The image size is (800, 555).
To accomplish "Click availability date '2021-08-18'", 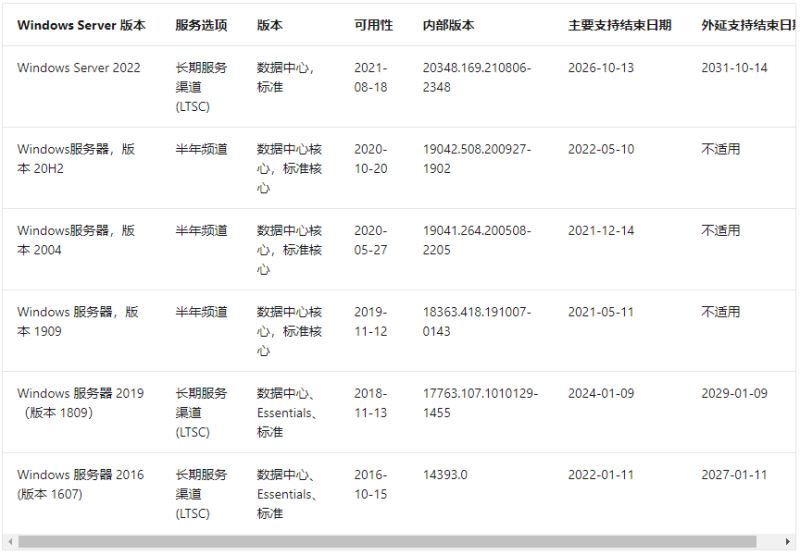I will pyautogui.click(x=371, y=78).
